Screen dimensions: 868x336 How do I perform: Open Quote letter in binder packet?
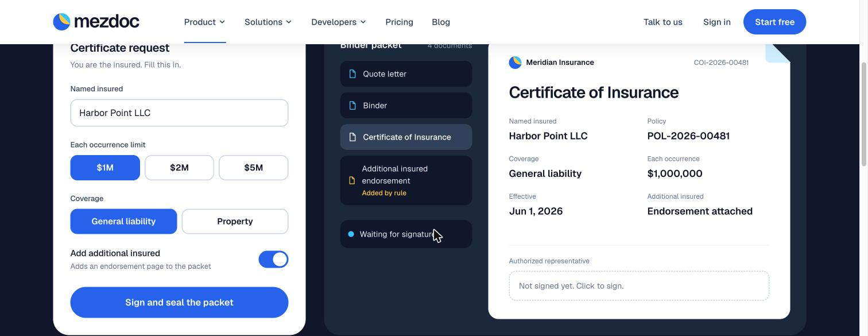pos(406,74)
